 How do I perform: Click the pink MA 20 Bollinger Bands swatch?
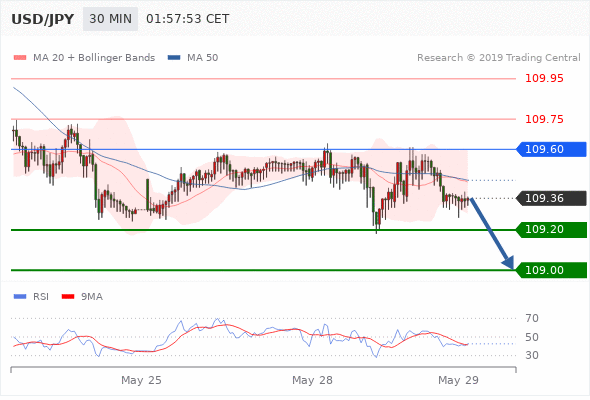[x=20, y=58]
